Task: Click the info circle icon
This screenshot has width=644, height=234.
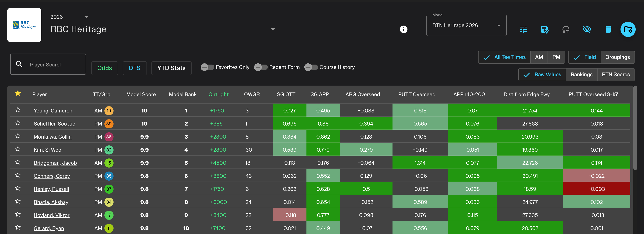Action: pos(403,30)
